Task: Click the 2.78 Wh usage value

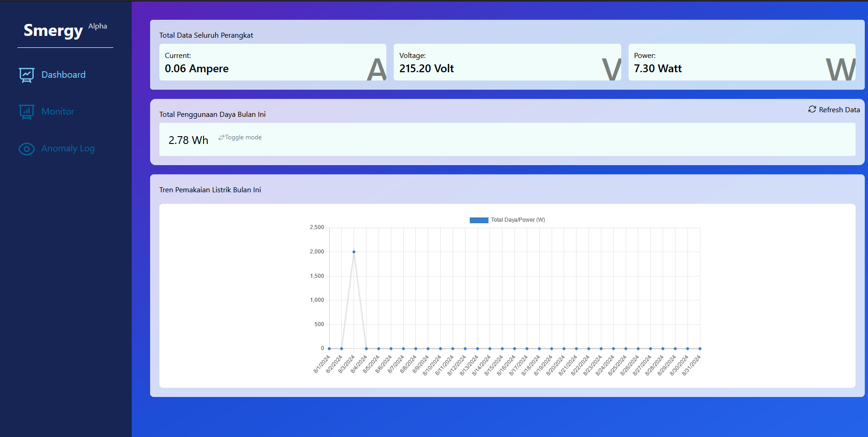Action: click(x=188, y=140)
